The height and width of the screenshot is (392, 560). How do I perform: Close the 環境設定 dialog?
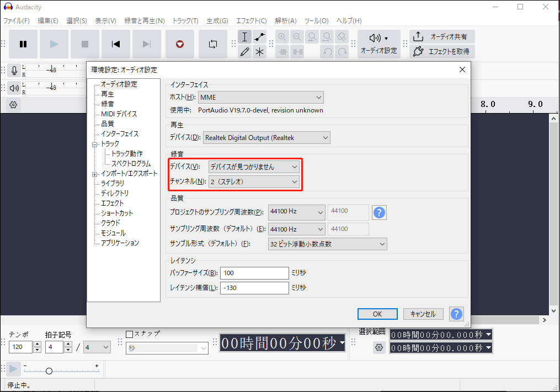[462, 69]
